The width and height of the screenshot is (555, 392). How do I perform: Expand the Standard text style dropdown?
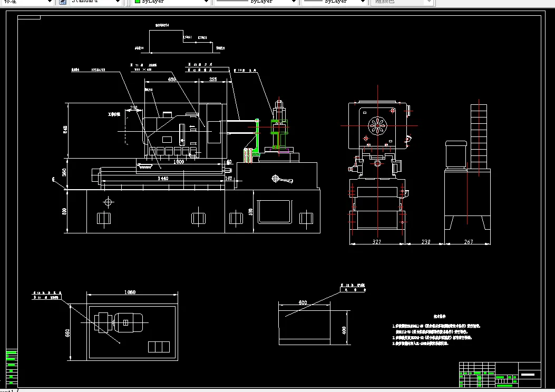point(95,2)
